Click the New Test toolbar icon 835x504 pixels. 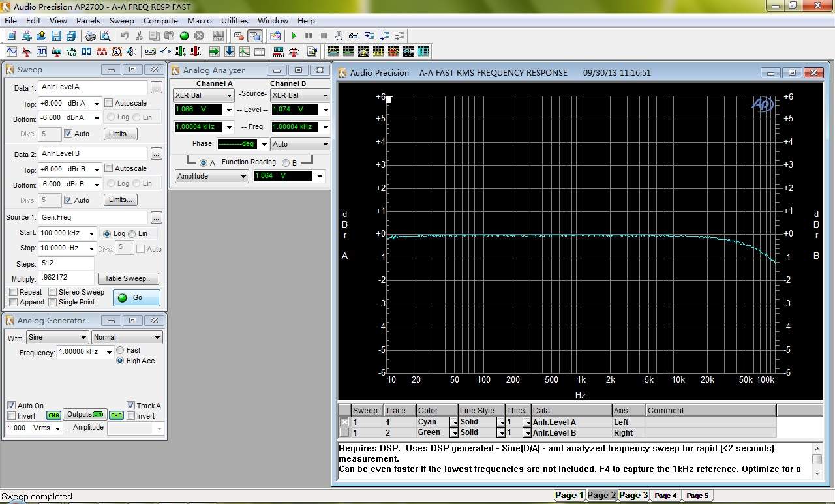[x=12, y=36]
